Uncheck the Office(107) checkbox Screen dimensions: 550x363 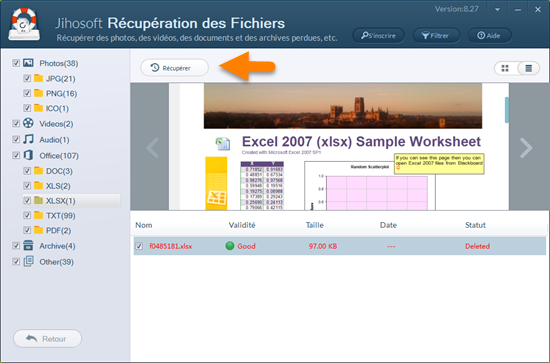point(16,155)
